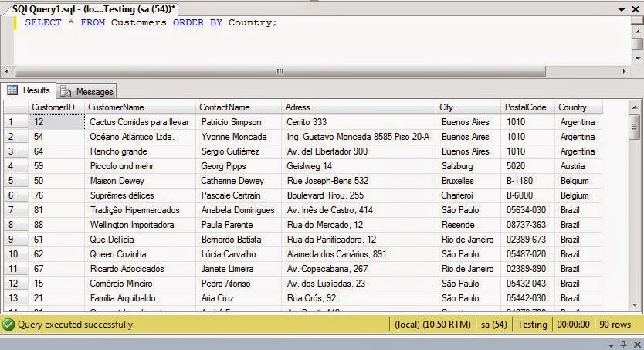Click the Charleroi city cell
Image resolution: width=644 pixels, height=350 pixels.
pos(468,195)
